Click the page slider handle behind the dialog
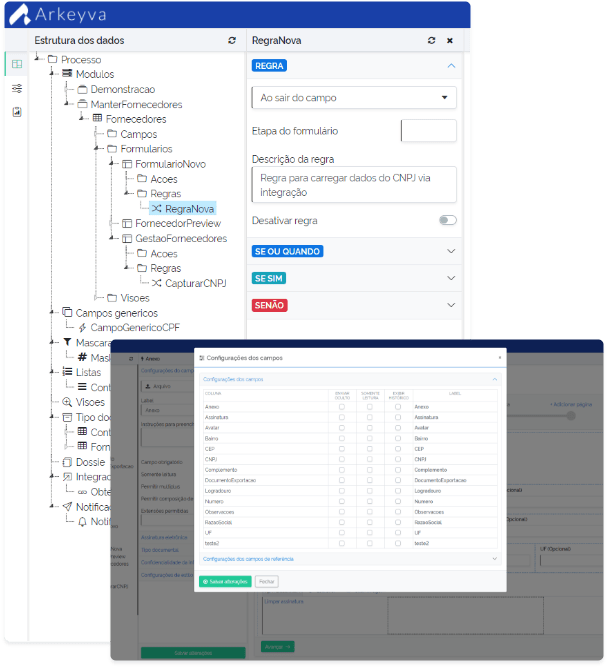This screenshot has width=608, height=668. (571, 416)
